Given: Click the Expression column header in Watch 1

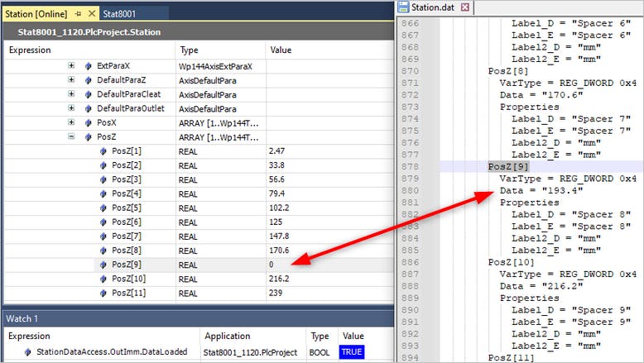Looking at the screenshot, I should click(28, 337).
